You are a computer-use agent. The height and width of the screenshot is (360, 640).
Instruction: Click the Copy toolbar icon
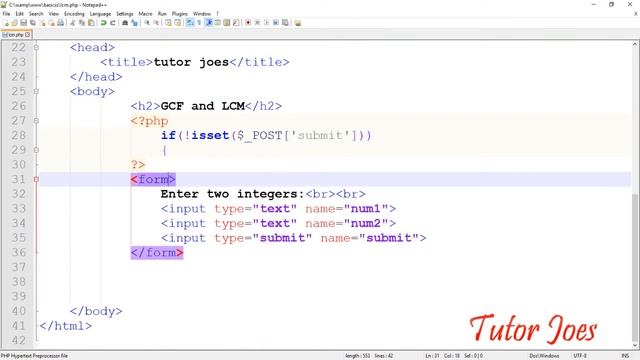82,23
